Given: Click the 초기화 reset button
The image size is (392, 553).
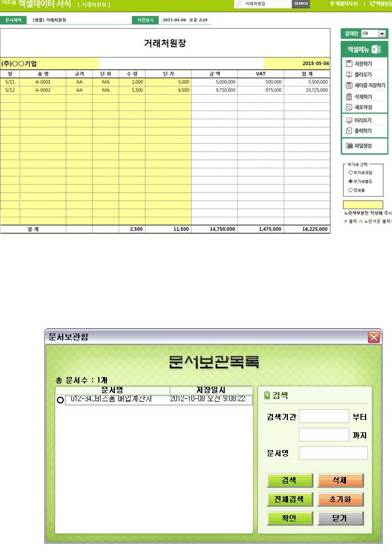Looking at the screenshot, I should click(340, 500).
